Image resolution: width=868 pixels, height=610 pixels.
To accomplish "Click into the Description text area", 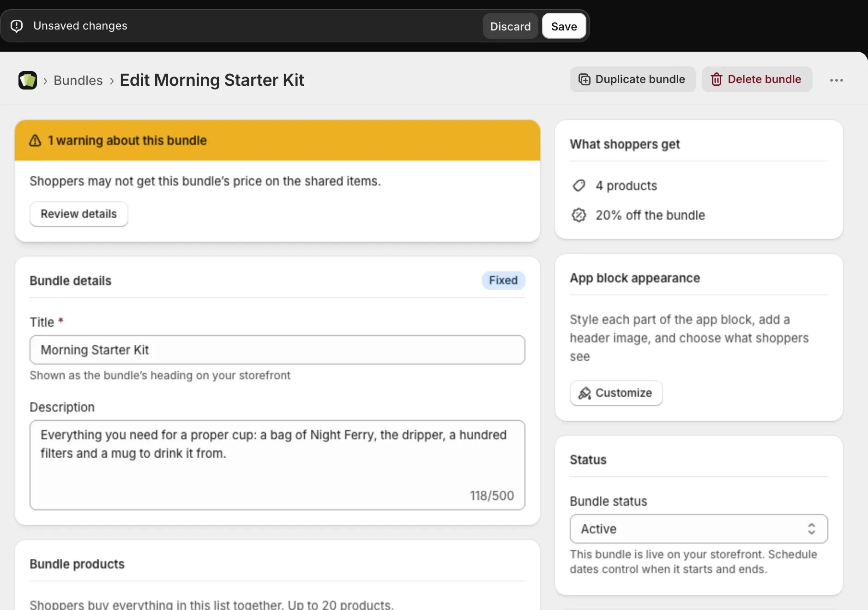I will pos(277,465).
